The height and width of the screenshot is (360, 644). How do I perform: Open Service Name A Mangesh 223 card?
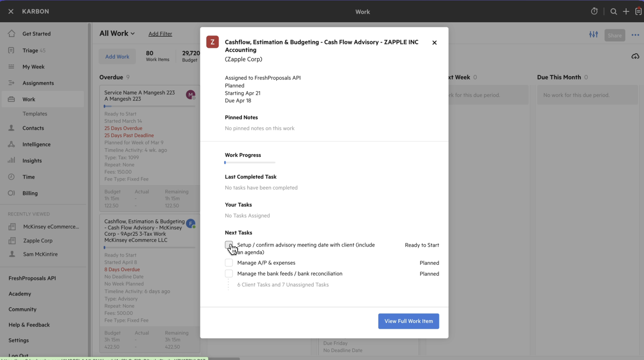pyautogui.click(x=149, y=148)
